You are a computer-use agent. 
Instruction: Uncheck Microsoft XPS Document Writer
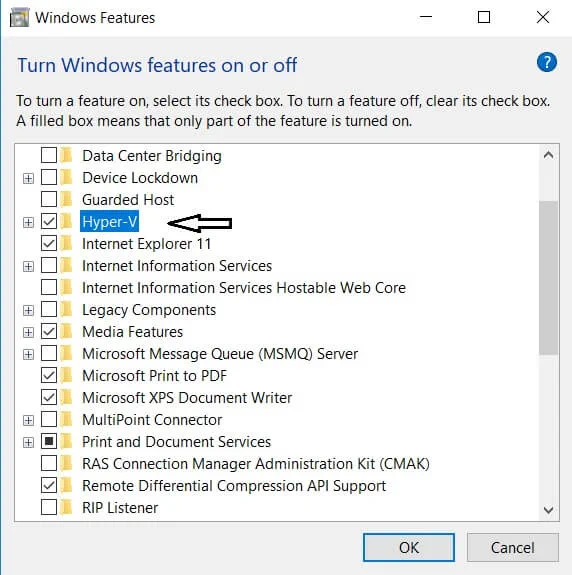tap(49, 397)
